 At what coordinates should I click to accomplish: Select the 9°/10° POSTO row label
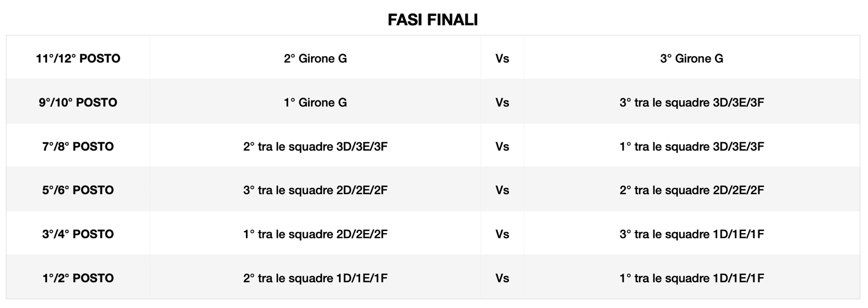(78, 102)
